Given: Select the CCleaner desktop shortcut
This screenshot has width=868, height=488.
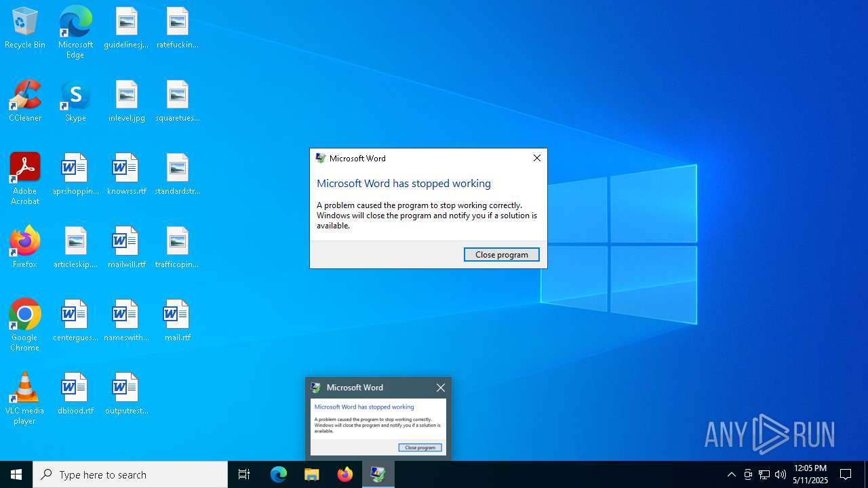Looking at the screenshot, I should [25, 101].
